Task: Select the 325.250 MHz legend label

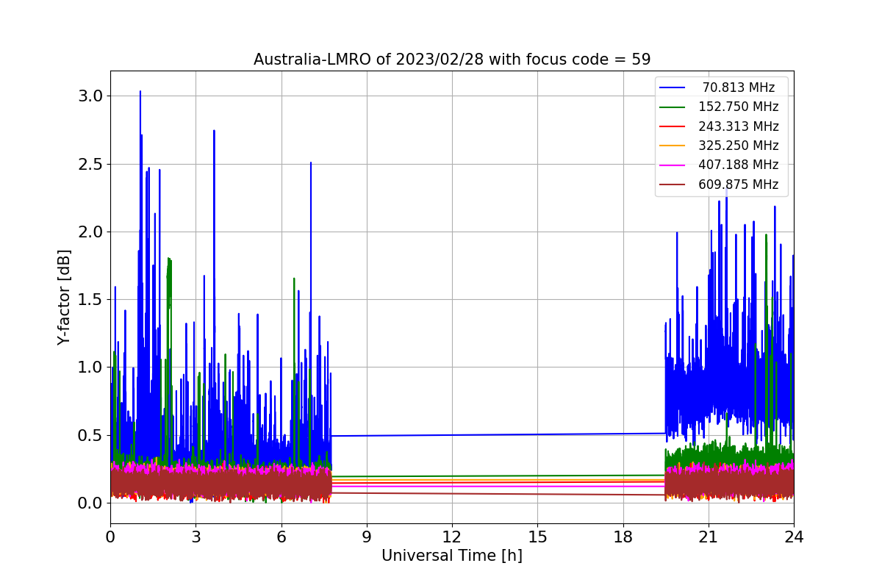Action: point(739,146)
